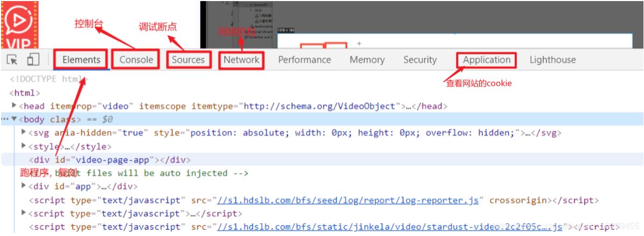Image resolution: width=644 pixels, height=236 pixels.
Task: Open the log-reporter.js script link
Action: 348,200
